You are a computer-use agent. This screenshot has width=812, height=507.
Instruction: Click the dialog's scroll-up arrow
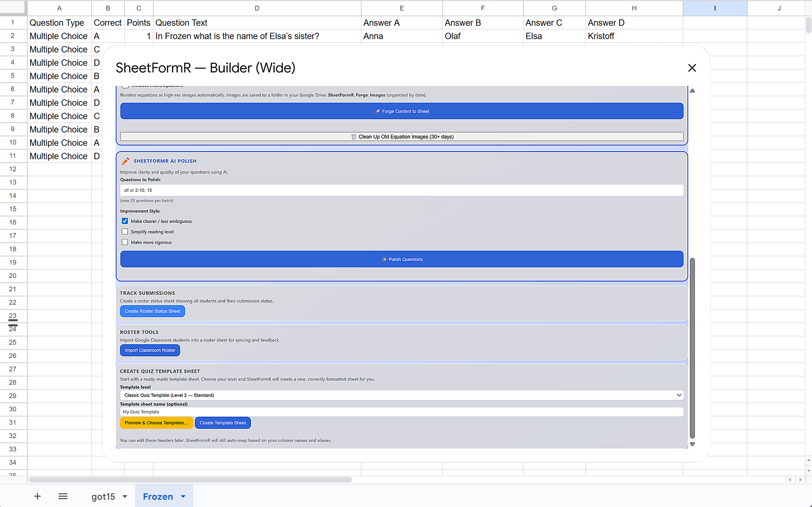tap(692, 90)
